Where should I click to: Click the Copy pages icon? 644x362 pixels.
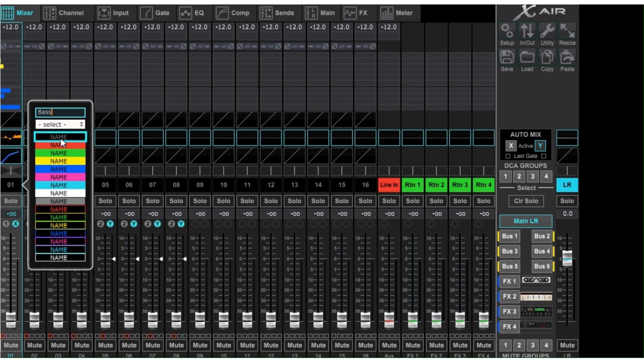click(x=547, y=57)
